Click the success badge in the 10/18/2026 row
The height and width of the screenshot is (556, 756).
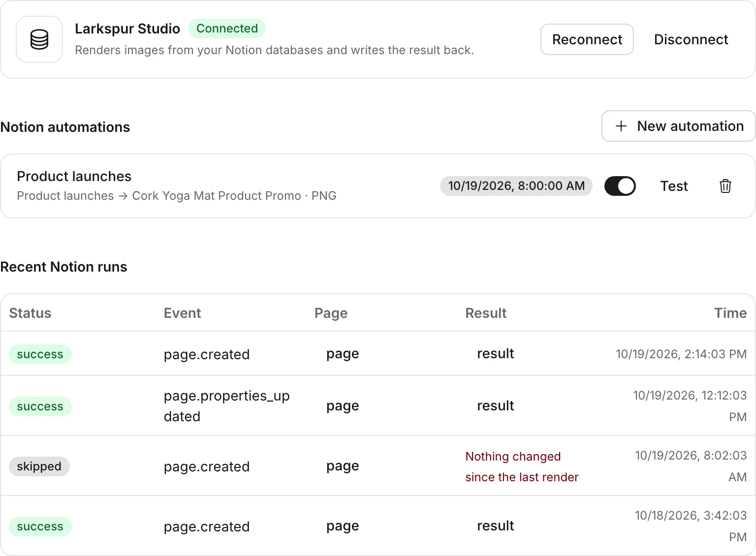[40, 526]
